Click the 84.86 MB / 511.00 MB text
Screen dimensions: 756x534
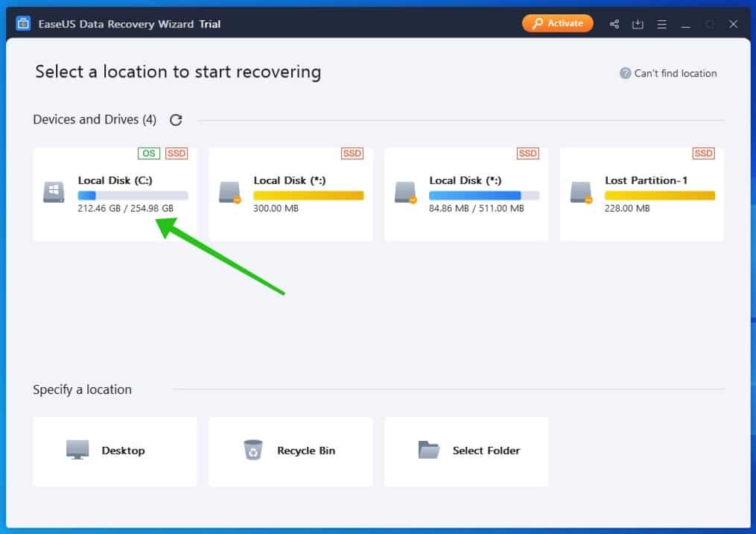477,209
